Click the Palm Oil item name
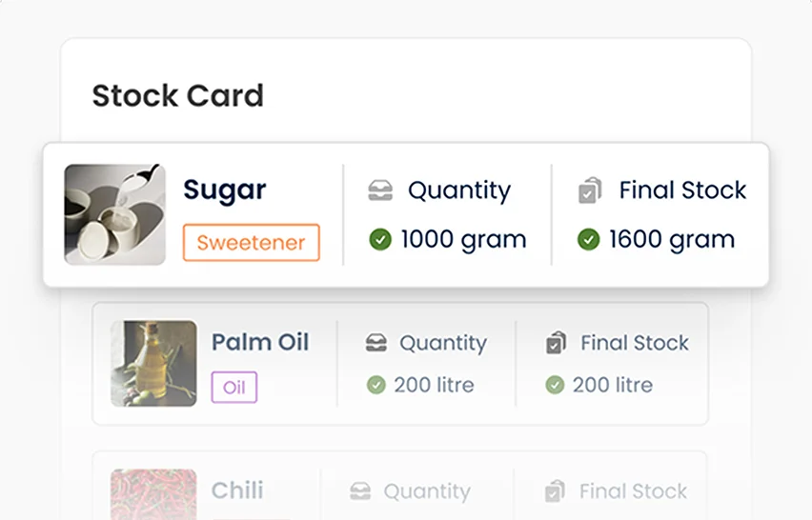This screenshot has width=812, height=520. click(x=260, y=342)
